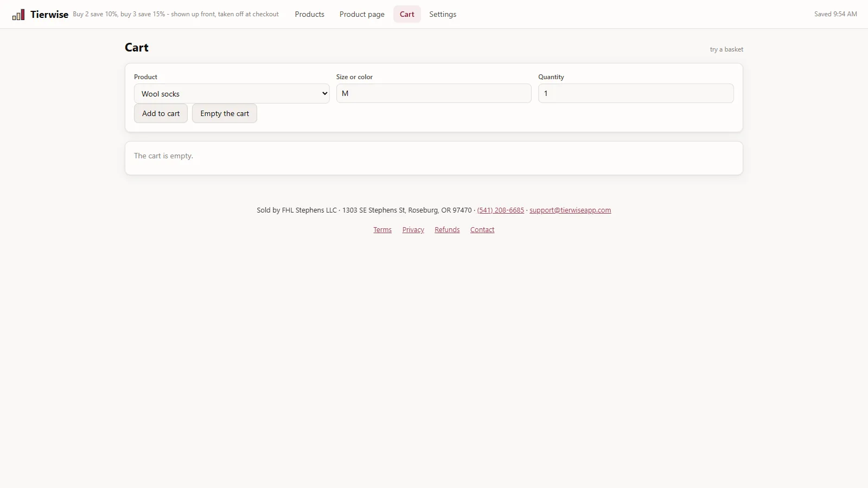Select the Cart tab

click(407, 14)
